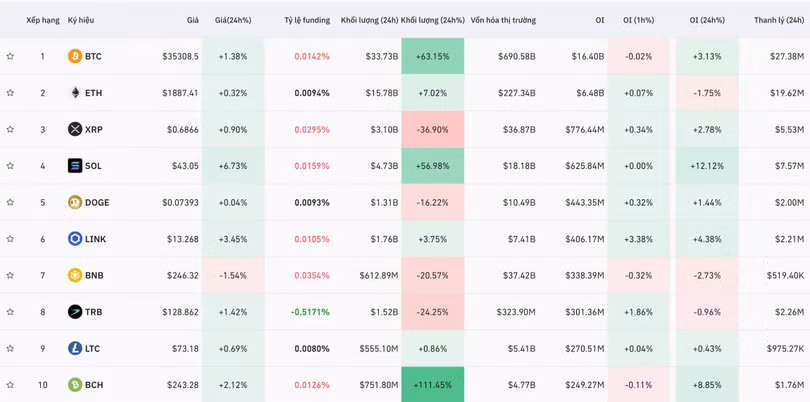
Task: Star the BCH row as favorite
Action: (x=10, y=385)
